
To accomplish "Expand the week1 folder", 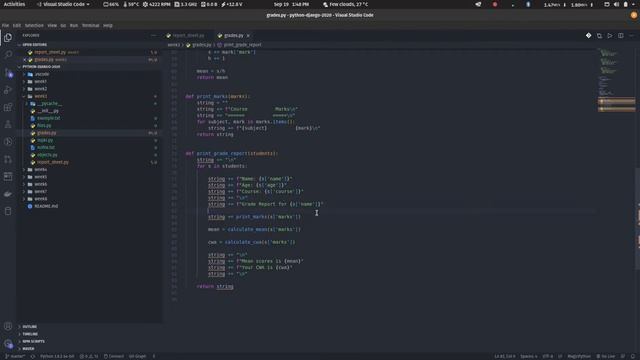I will [x=40, y=82].
